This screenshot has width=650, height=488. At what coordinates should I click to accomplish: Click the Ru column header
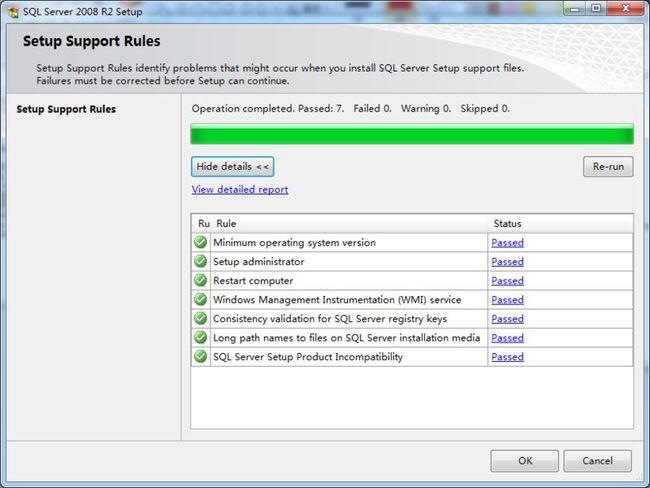(202, 223)
